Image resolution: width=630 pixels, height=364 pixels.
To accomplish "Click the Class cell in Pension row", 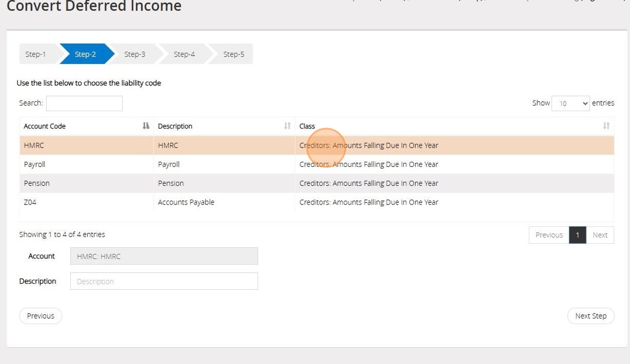I will tap(454, 183).
